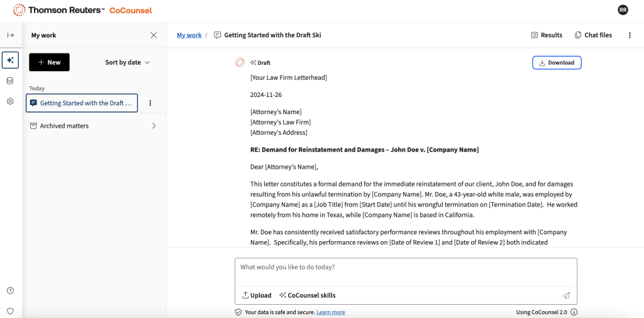The height and width of the screenshot is (318, 644).
Task: Open the settings gear icon
Action: [x=10, y=101]
